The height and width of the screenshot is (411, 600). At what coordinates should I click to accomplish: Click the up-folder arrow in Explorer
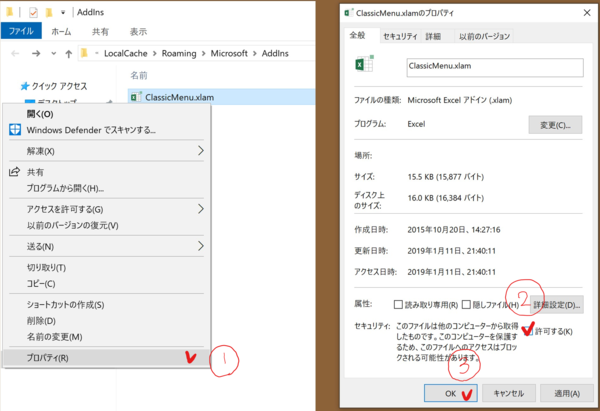(x=68, y=54)
